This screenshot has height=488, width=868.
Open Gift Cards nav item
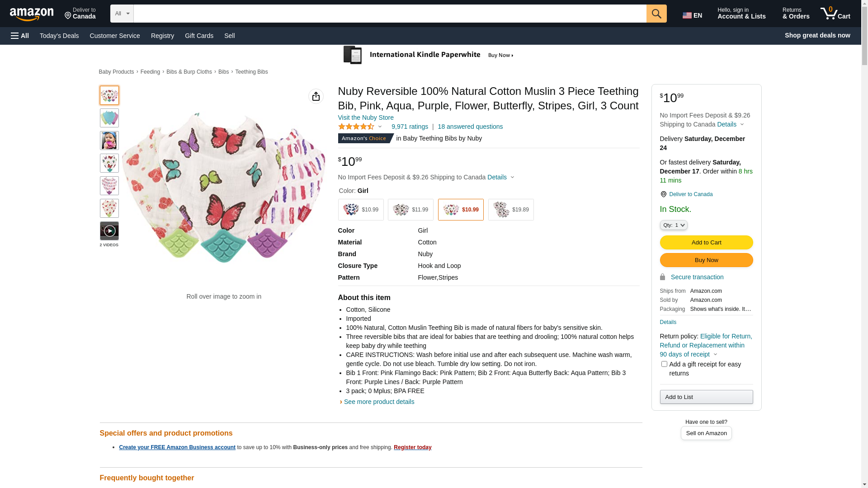click(199, 36)
